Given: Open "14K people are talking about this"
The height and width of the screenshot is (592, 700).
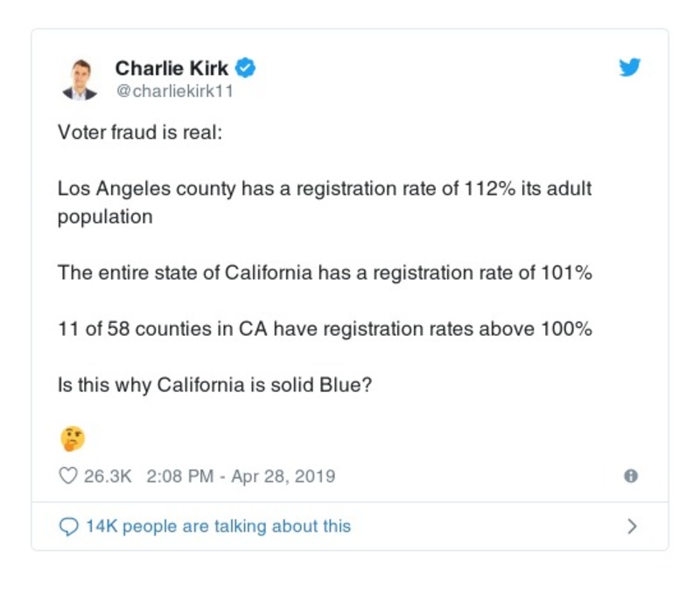Looking at the screenshot, I should [218, 526].
